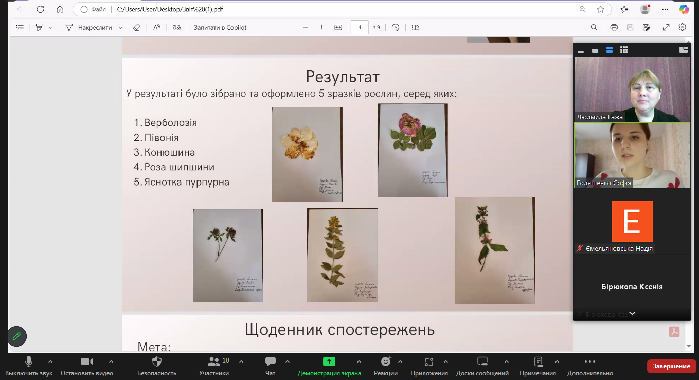Show single video thumbnail in Zoom panel

click(x=595, y=50)
